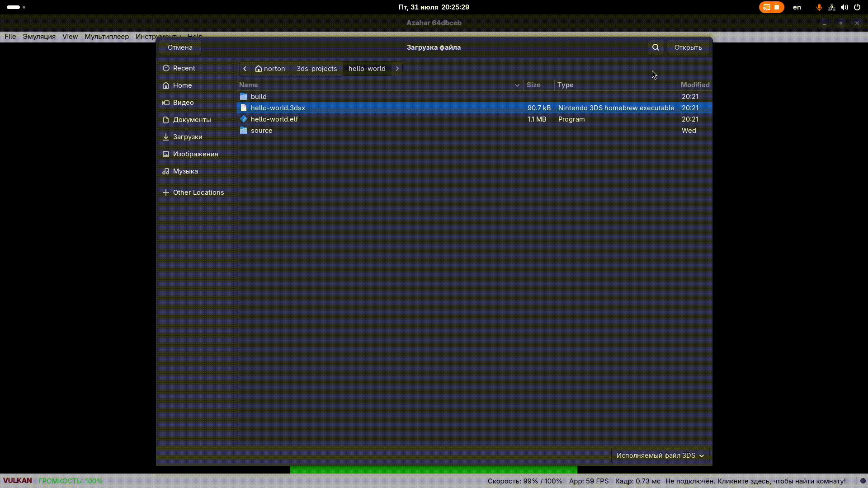Click the microphone indicator in top bar
The height and width of the screenshot is (488, 868).
[x=819, y=7]
